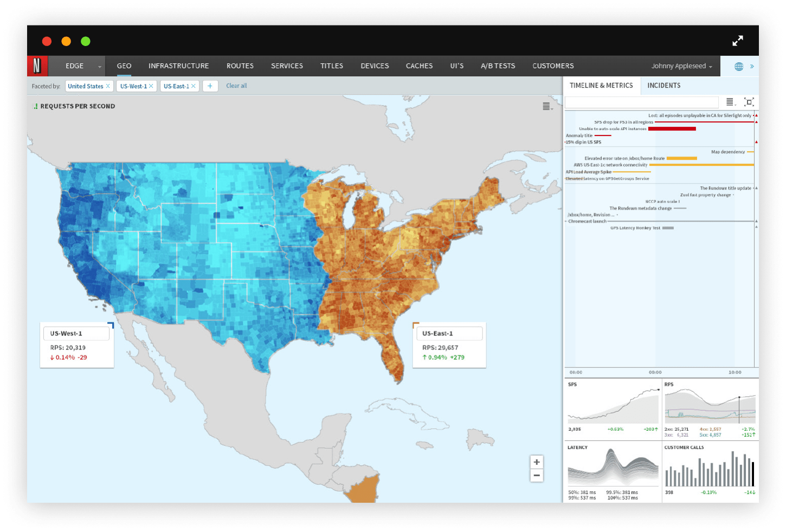
Task: Open the EDGE dropdown selector
Action: pos(77,66)
